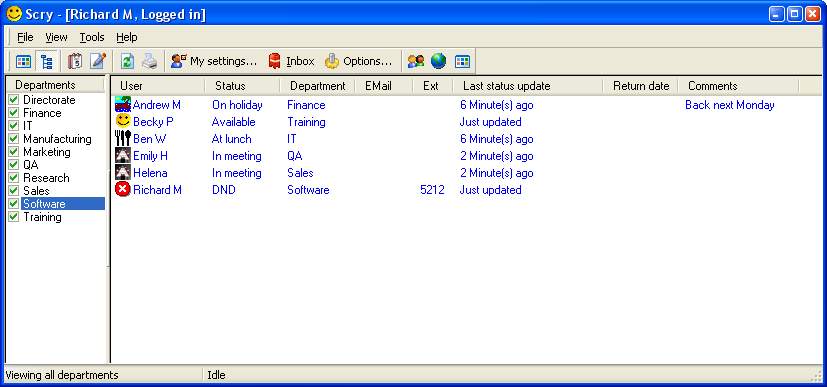Click the On holiday status cell
Image resolution: width=827 pixels, height=387 pixels.
click(x=237, y=105)
